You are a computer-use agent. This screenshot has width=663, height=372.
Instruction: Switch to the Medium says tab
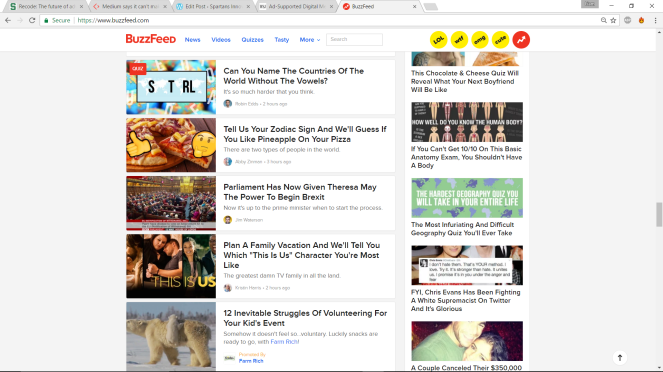pyautogui.click(x=130, y=6)
